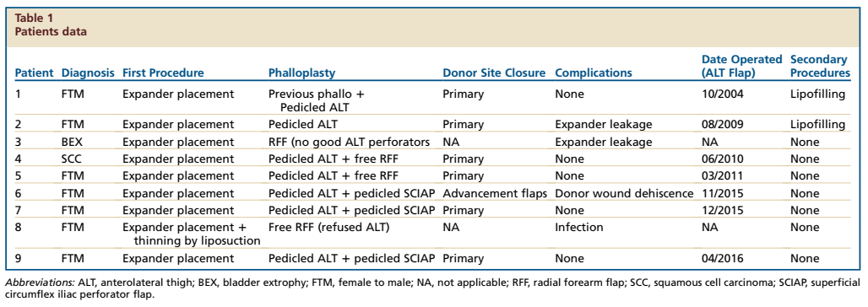Click the "Infection" complication cell

(579, 228)
